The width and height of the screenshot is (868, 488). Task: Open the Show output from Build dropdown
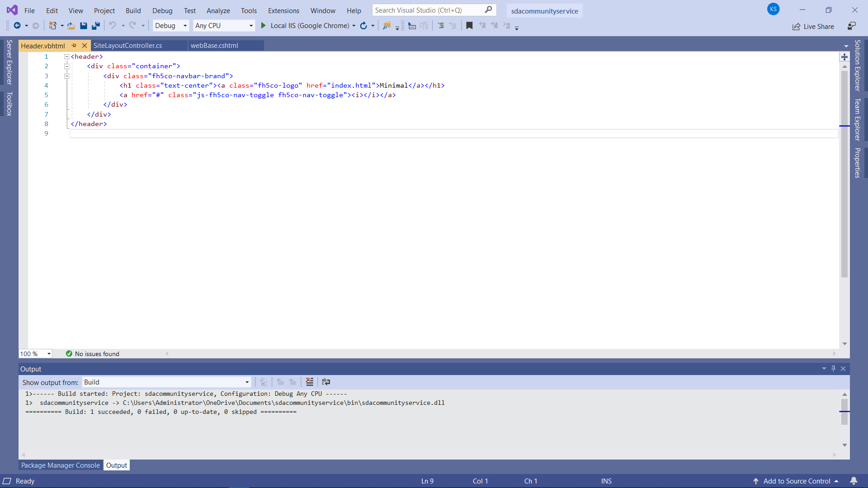[x=166, y=382]
